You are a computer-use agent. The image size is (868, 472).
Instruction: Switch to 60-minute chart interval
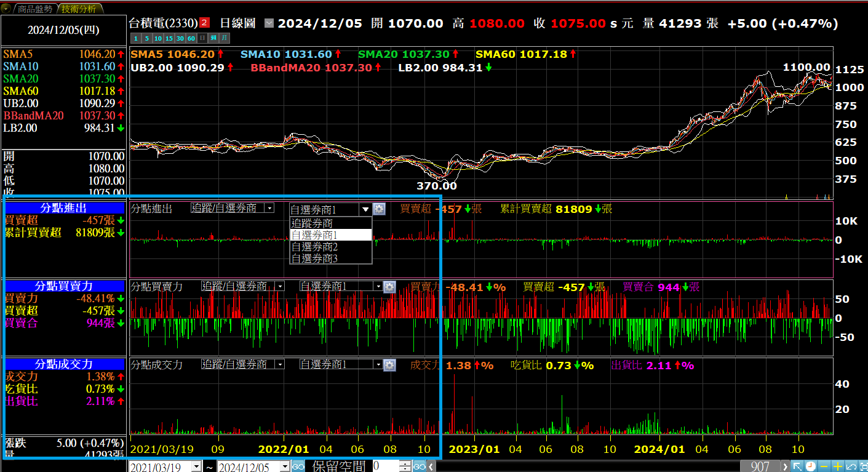point(191,39)
